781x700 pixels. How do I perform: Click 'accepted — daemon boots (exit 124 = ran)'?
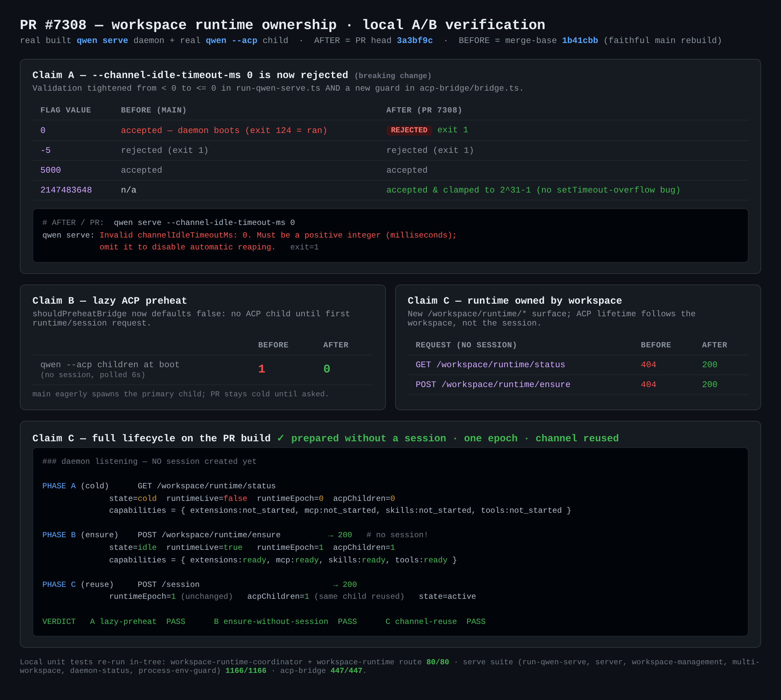[224, 130]
